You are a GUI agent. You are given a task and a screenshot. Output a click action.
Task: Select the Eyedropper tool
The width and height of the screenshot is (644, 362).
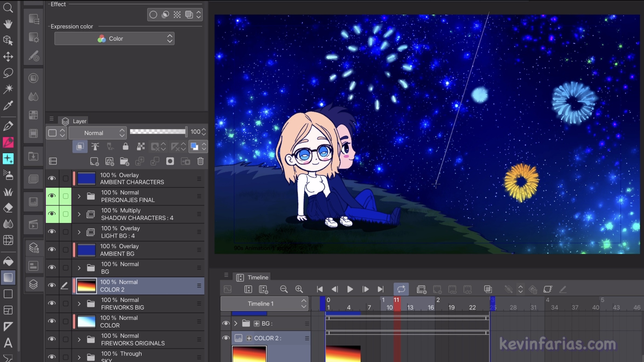point(8,105)
